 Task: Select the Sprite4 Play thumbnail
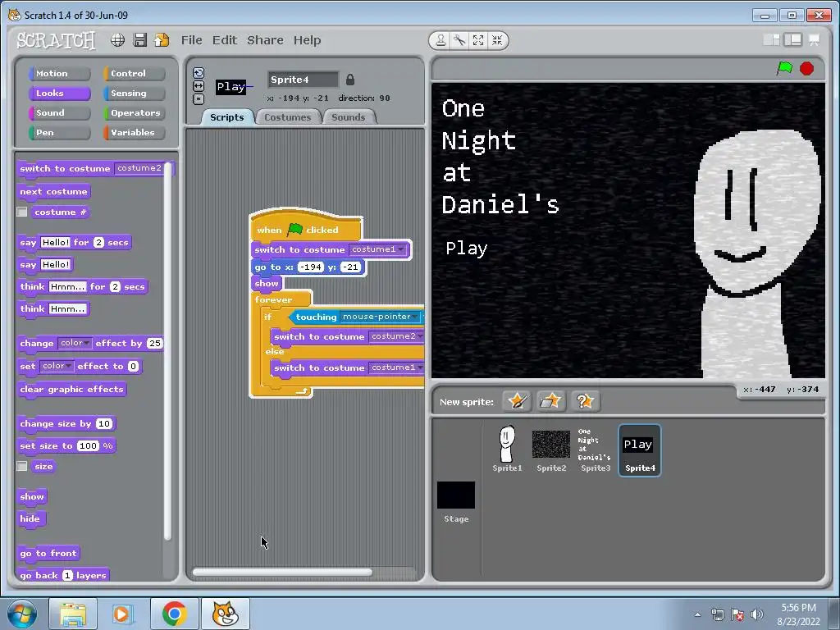pyautogui.click(x=640, y=450)
